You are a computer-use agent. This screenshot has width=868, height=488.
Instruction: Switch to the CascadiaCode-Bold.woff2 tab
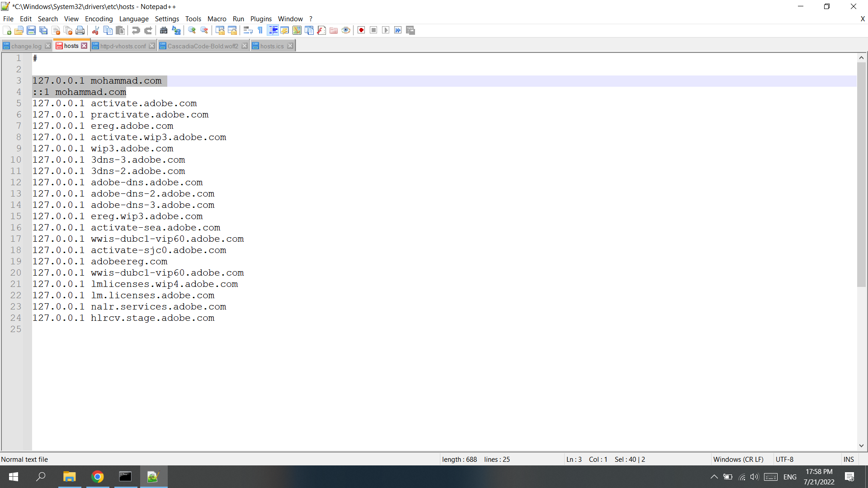[203, 46]
